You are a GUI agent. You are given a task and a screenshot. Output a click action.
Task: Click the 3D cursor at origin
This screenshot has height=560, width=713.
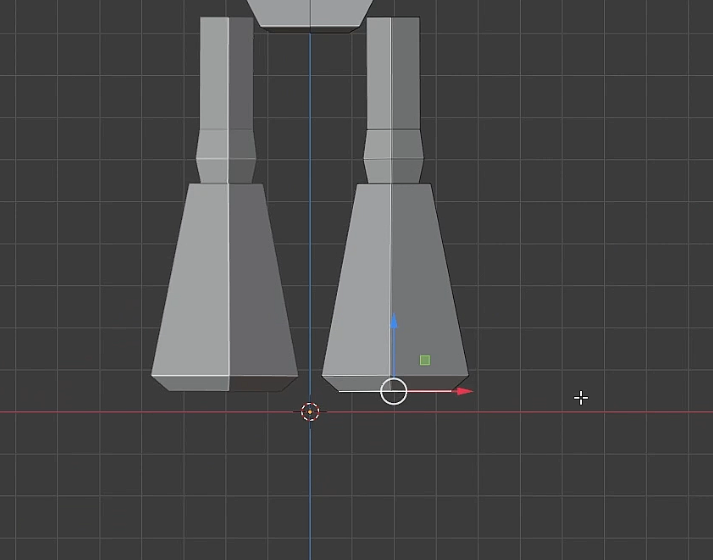(x=310, y=412)
